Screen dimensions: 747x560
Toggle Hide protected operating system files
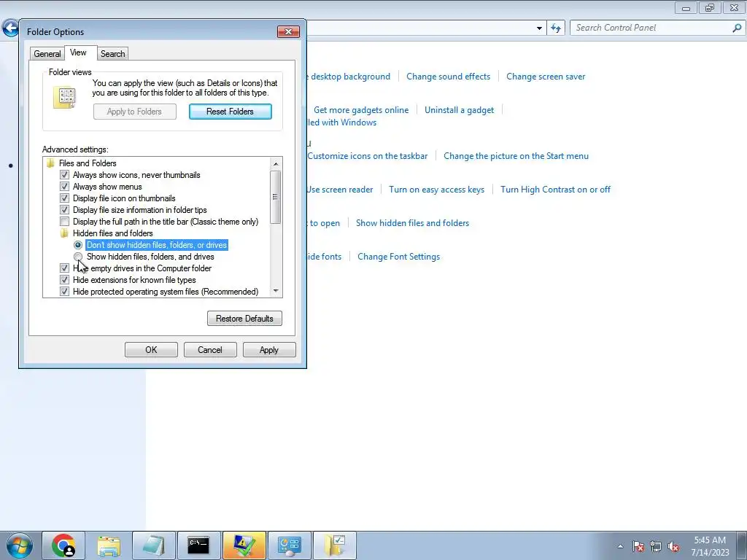[64, 292]
